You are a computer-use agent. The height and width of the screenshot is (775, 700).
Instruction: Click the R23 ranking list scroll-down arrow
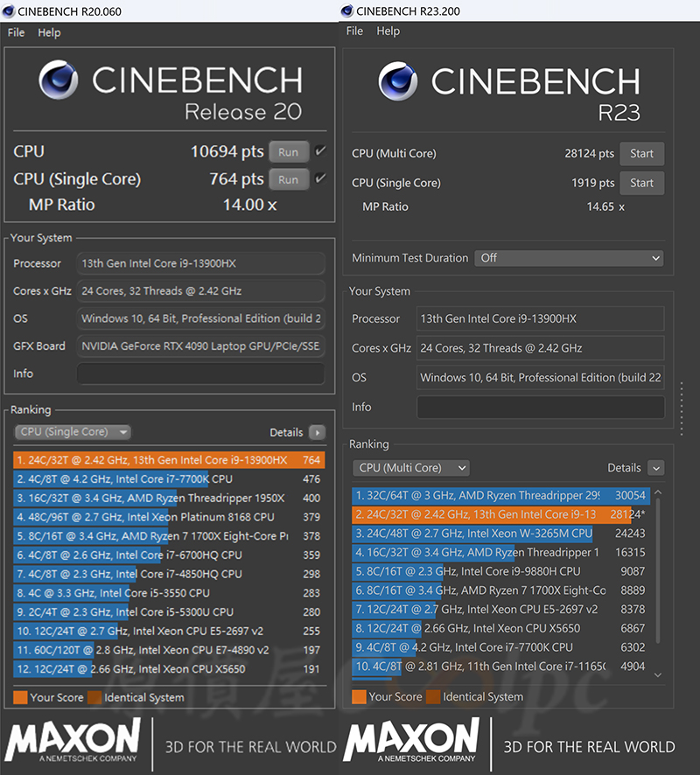click(x=658, y=674)
